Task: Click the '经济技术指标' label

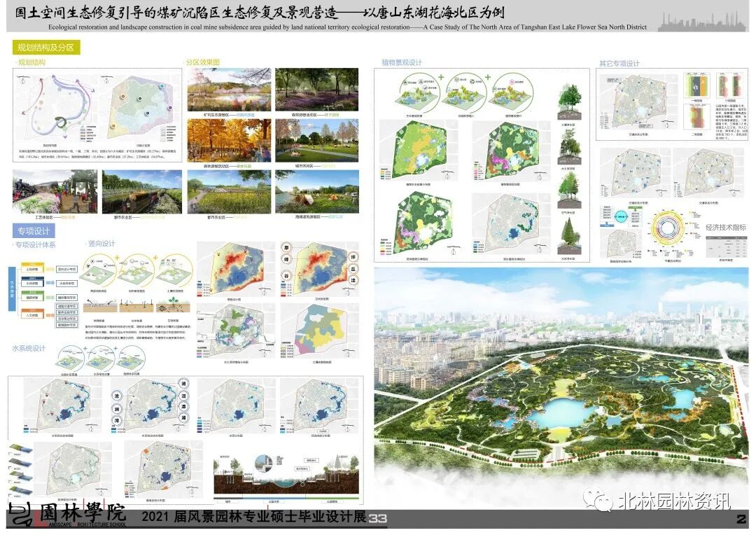Action: click(726, 227)
